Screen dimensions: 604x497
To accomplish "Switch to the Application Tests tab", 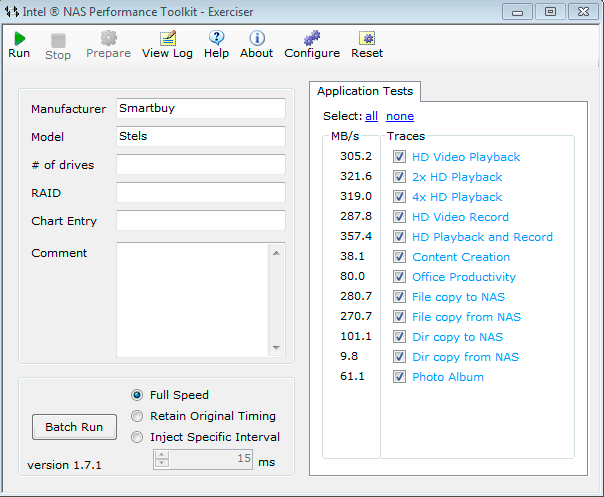I will tap(365, 91).
